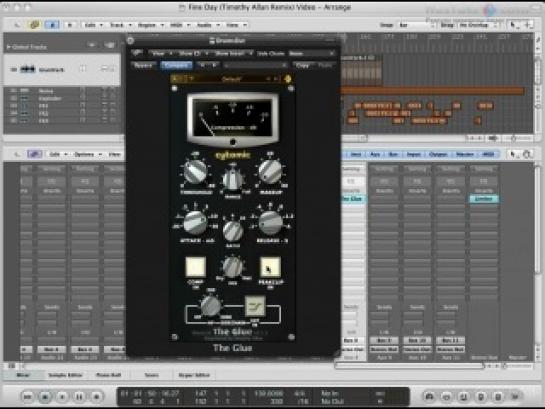
Task: Show Output channels filter in mixer
Action: (x=438, y=154)
